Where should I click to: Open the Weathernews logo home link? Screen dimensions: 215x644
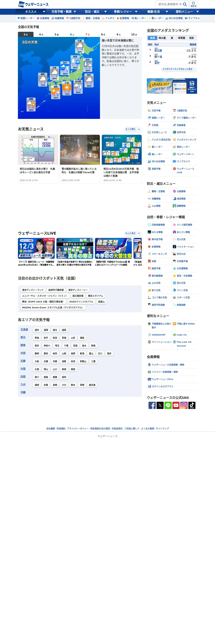(33, 4)
